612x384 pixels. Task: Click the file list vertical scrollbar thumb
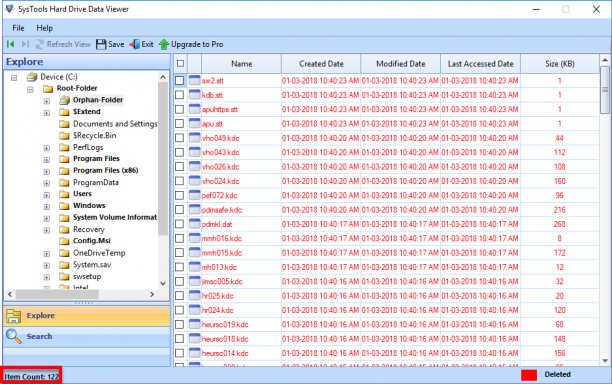pos(605,90)
